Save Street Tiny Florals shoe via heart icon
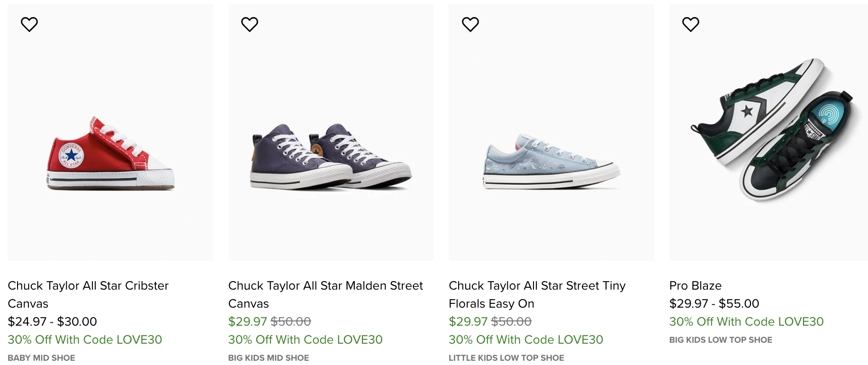The width and height of the screenshot is (868, 365). pos(470,24)
